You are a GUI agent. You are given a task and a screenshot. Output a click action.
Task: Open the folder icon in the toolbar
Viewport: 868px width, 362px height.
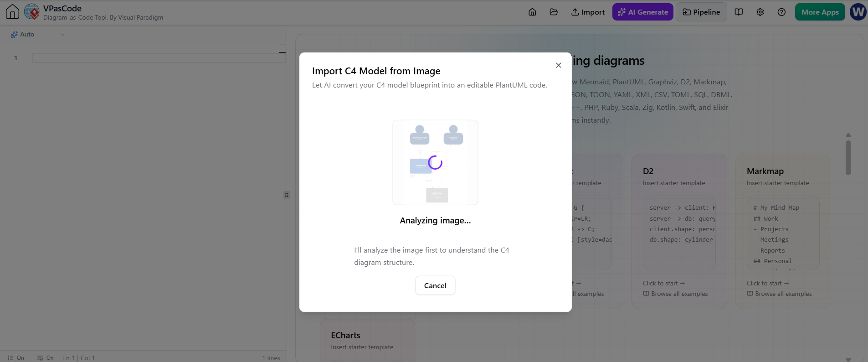pos(554,12)
